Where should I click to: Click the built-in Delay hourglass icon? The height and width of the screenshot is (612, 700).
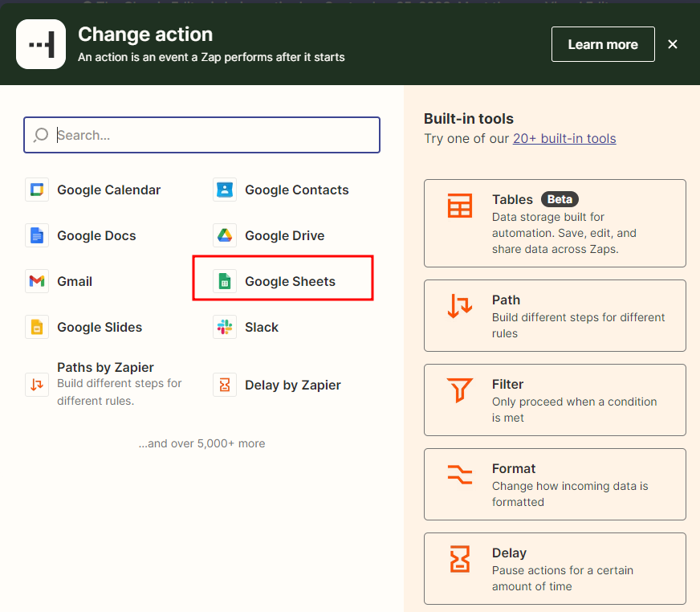coord(460,559)
